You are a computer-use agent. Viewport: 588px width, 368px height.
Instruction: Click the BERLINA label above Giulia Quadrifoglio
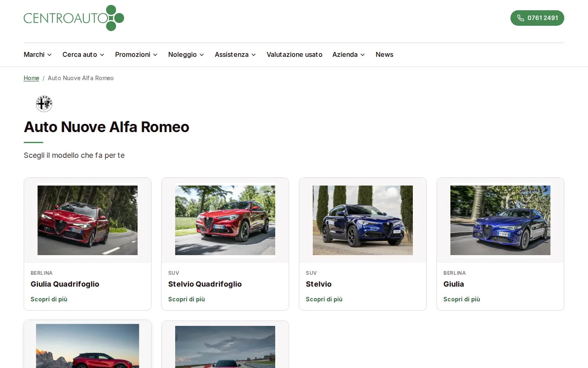(42, 273)
